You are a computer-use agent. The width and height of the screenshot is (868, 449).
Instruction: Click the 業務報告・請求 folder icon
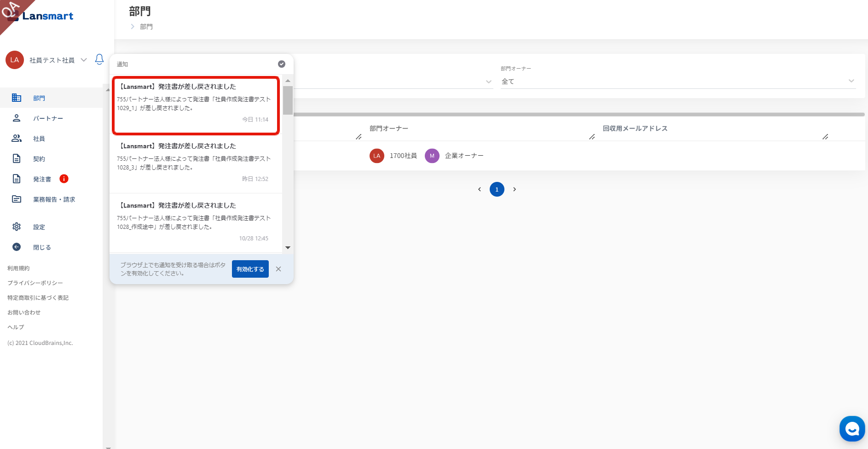(17, 199)
